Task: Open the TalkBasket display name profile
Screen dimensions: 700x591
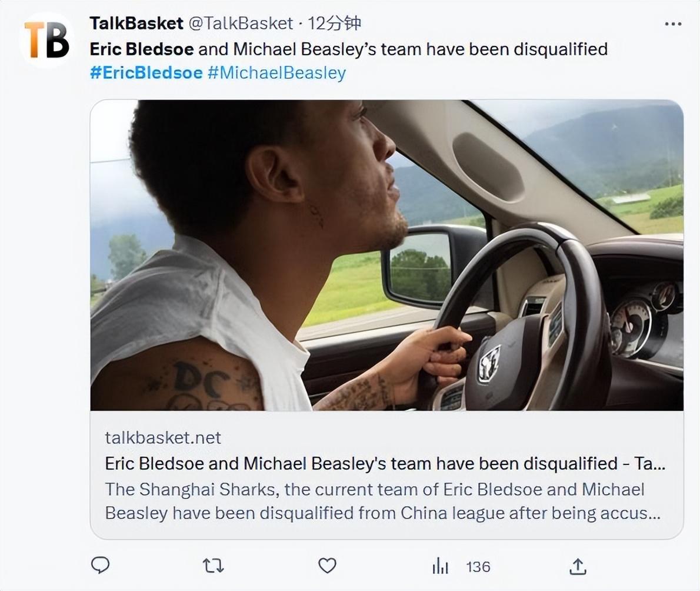Action: 136,23
